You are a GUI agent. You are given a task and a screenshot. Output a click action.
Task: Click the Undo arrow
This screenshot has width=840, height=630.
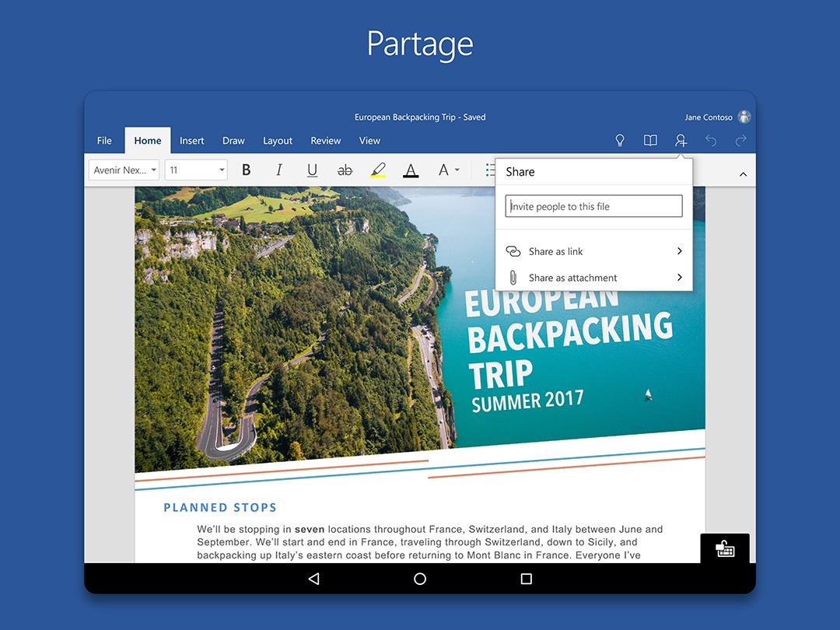click(711, 141)
